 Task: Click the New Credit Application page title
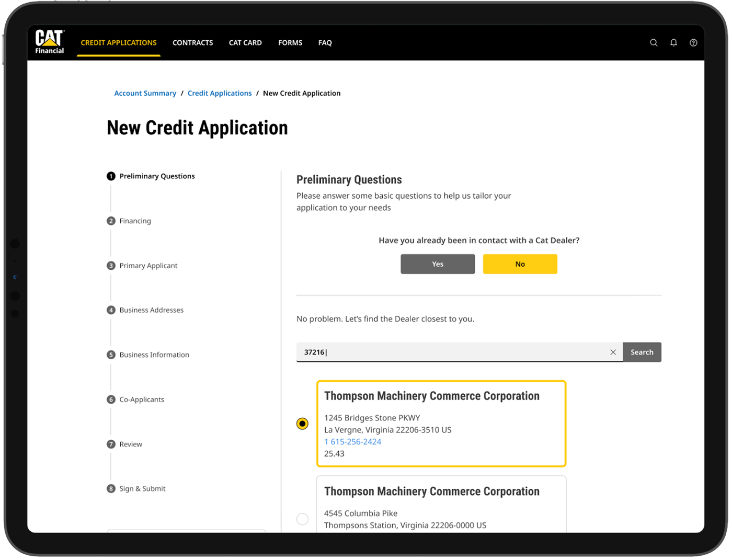point(198,128)
